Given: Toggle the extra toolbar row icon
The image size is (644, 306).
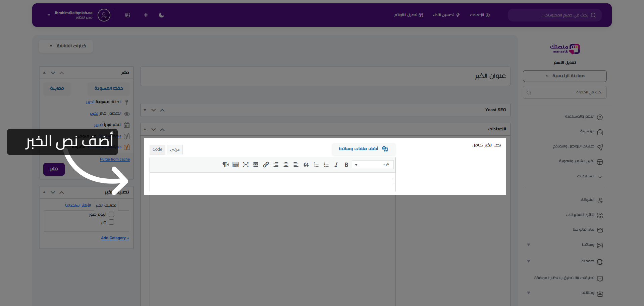Looking at the screenshot, I should click(x=235, y=165).
